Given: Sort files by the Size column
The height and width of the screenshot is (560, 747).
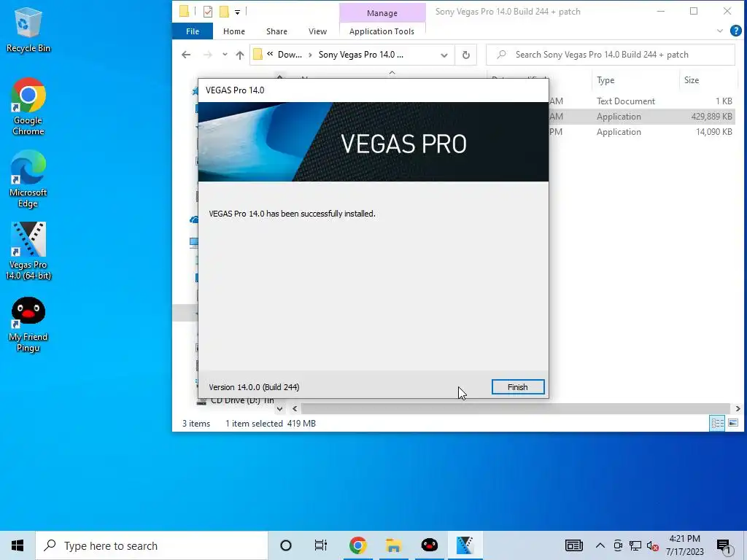Looking at the screenshot, I should pyautogui.click(x=708, y=80).
